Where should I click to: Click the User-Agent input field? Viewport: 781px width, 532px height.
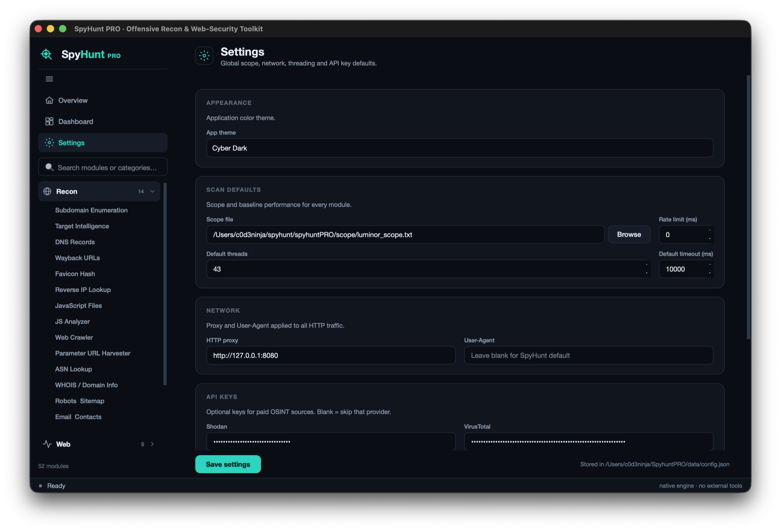point(589,355)
